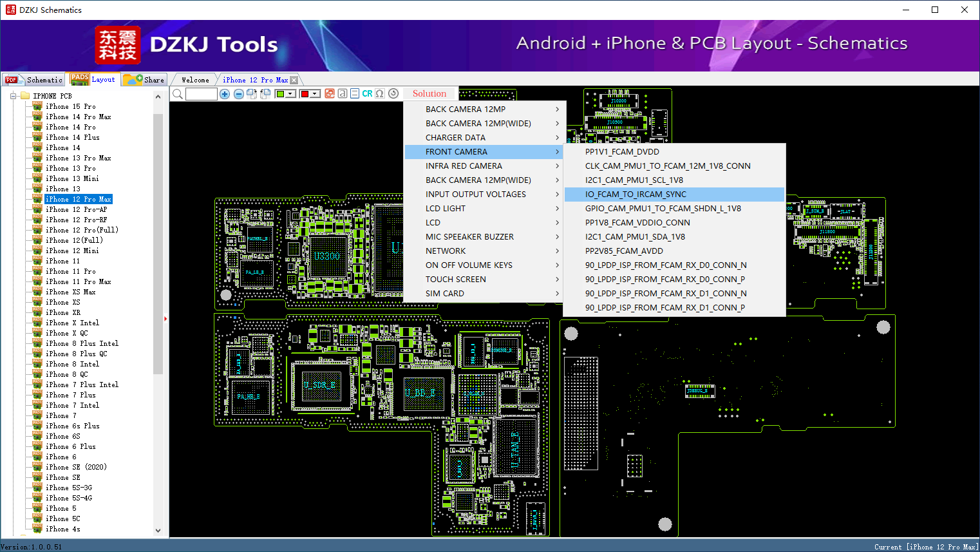This screenshot has height=552, width=980.
Task: Expand the TOUCH SCREEN submenu arrow
Action: pos(558,280)
